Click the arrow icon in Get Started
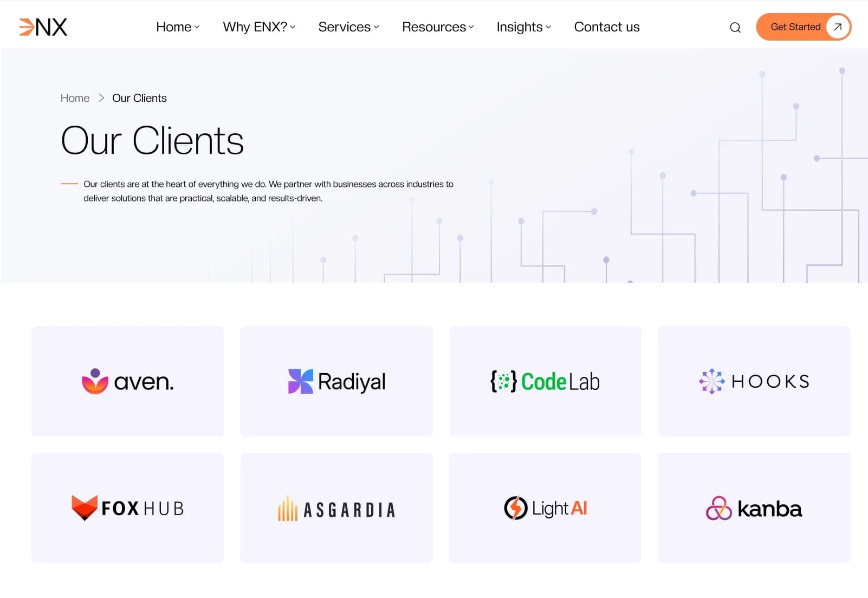 pyautogui.click(x=838, y=27)
